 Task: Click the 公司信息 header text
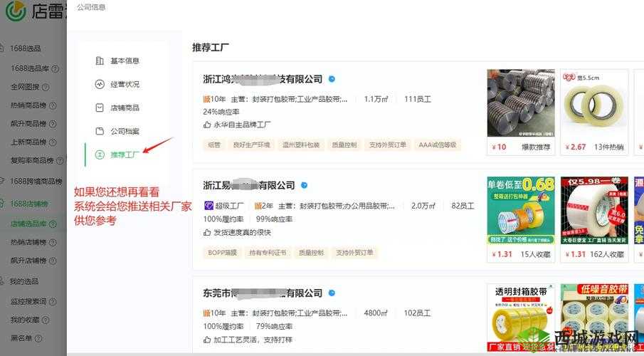[x=91, y=7]
